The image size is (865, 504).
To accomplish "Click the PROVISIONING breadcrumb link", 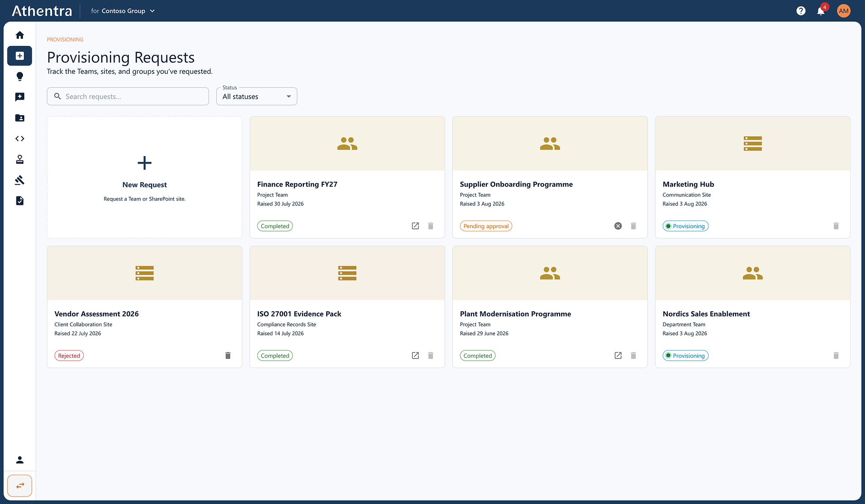I will tap(65, 40).
